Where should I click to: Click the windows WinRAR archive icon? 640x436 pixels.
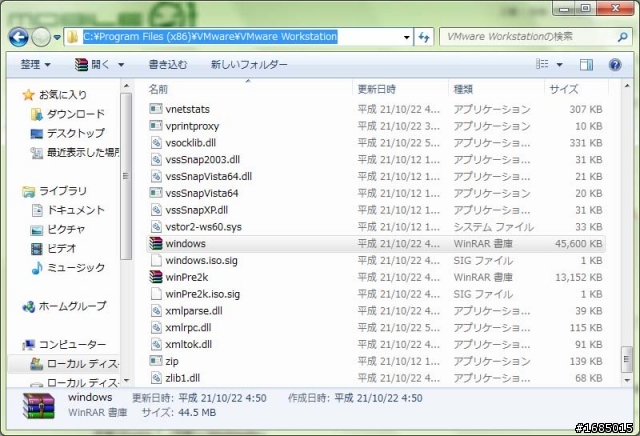click(x=156, y=243)
